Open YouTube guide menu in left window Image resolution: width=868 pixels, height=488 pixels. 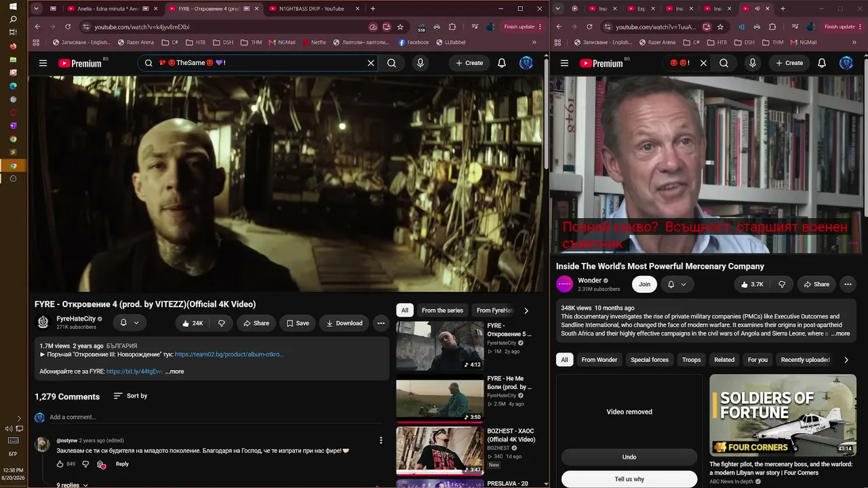pyautogui.click(x=43, y=63)
